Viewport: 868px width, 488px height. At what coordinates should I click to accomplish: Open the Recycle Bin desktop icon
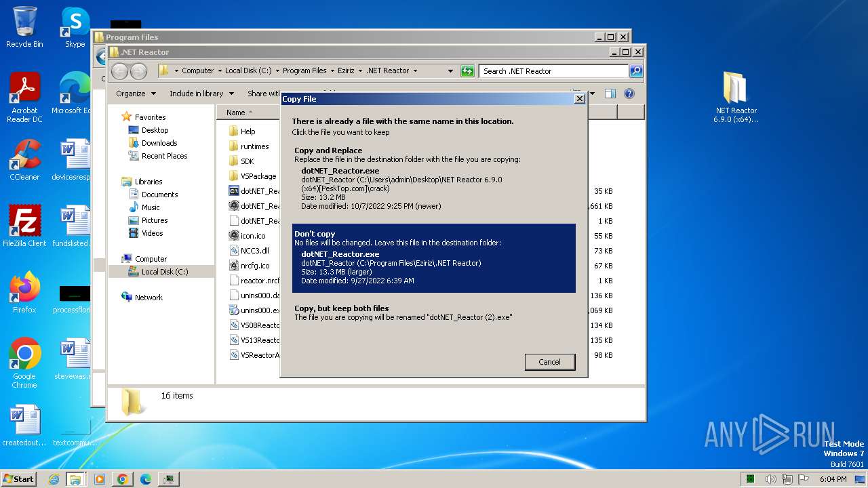click(24, 27)
